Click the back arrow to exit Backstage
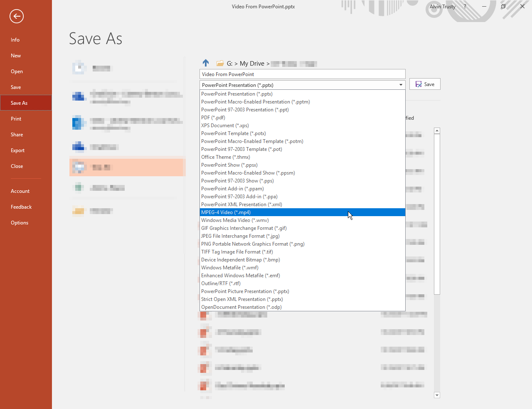 coord(17,16)
